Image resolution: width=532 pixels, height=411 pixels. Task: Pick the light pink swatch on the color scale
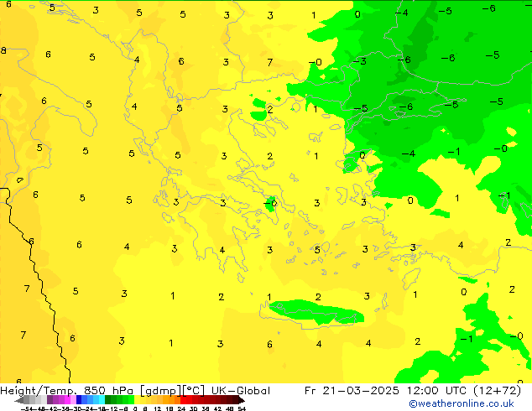click(73, 400)
